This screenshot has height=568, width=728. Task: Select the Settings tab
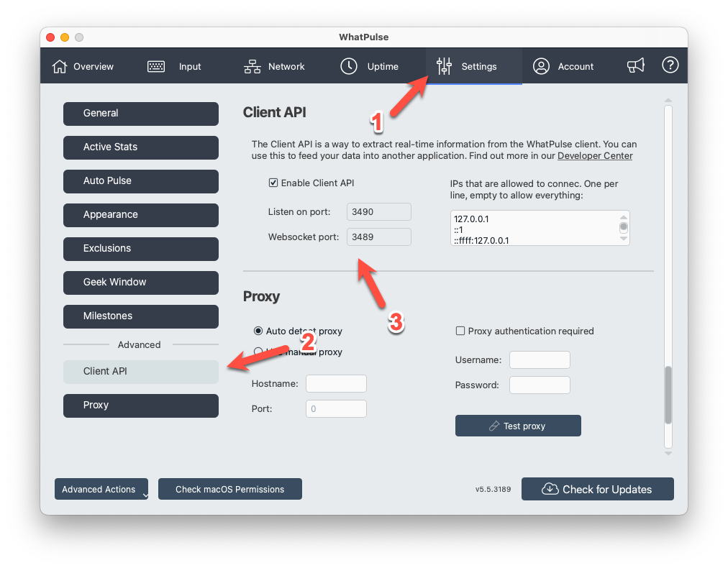pyautogui.click(x=474, y=66)
